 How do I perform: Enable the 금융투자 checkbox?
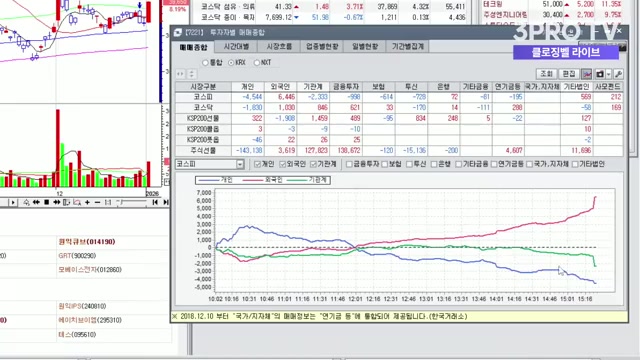pyautogui.click(x=349, y=164)
